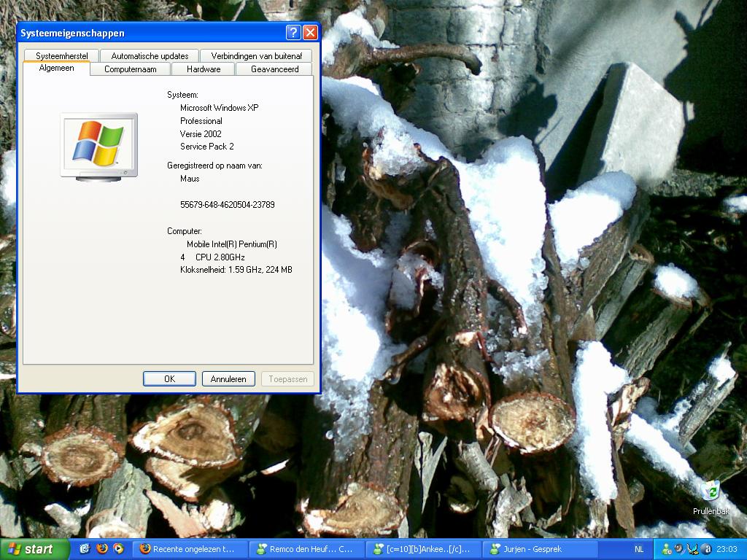Switch to the Computernaam tab
Screen dimensions: 747x560
[x=131, y=69]
